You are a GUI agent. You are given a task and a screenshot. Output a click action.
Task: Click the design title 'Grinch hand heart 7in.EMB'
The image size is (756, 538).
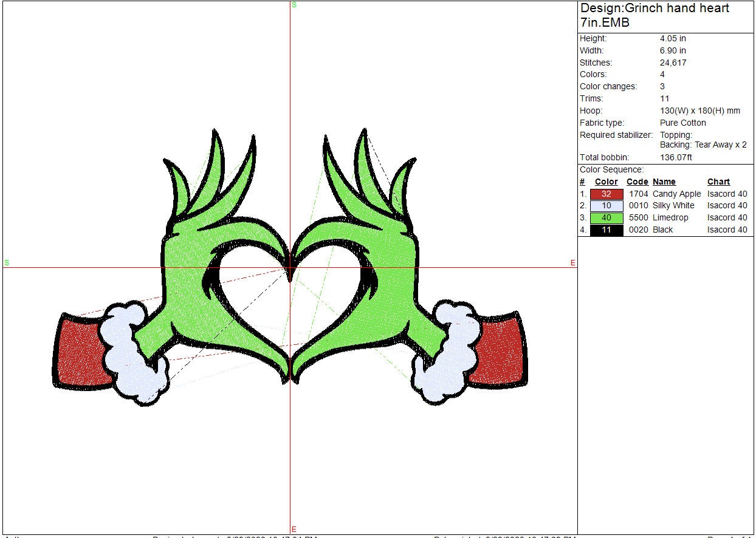pos(655,15)
